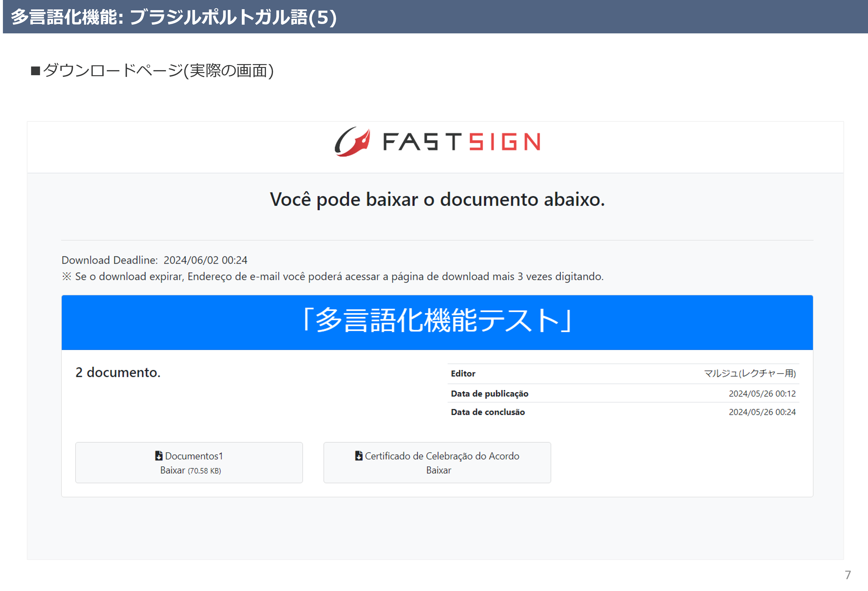Viewport: 868px width, 591px height.
Task: Click the 2 documento. count text
Action: click(118, 372)
